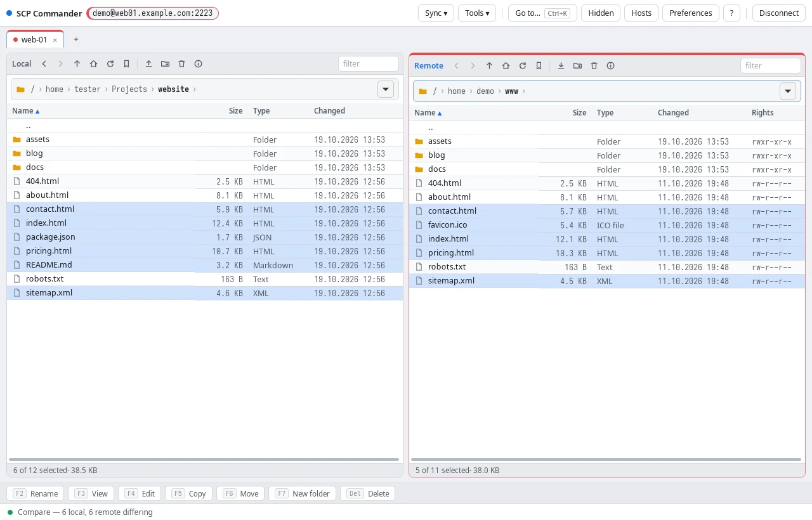This screenshot has height=520, width=812.
Task: Open the Local path history dropdown
Action: [386, 89]
